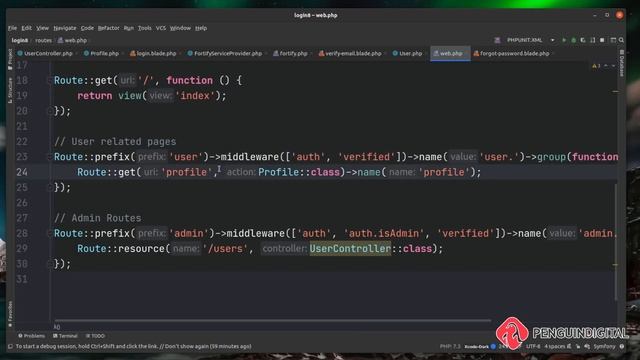This screenshot has width=640, height=360.
Task: Open the Project tool window sidebar button
Action: [x=10, y=60]
